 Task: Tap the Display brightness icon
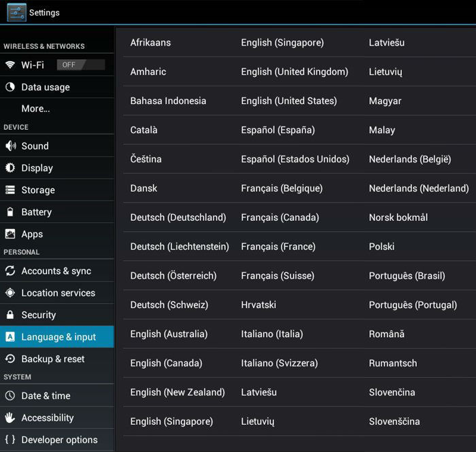click(10, 168)
